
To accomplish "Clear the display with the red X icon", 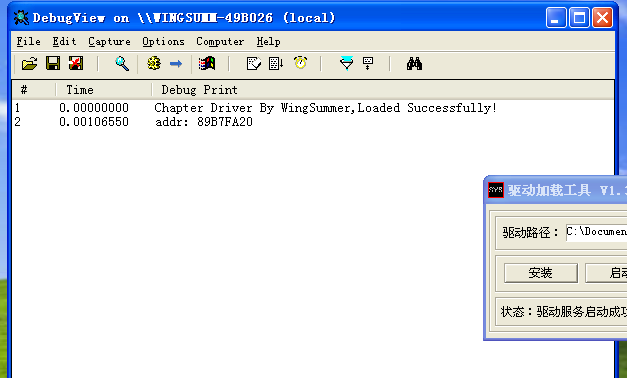I will (x=76, y=64).
